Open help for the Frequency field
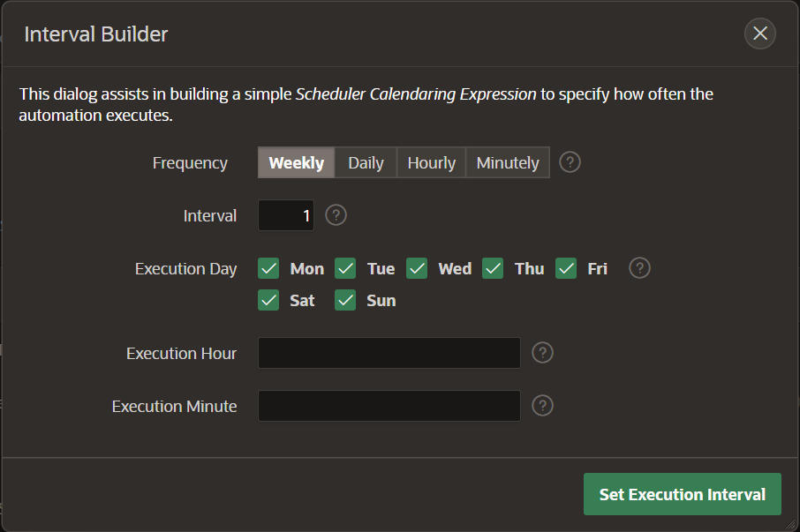 [570, 162]
